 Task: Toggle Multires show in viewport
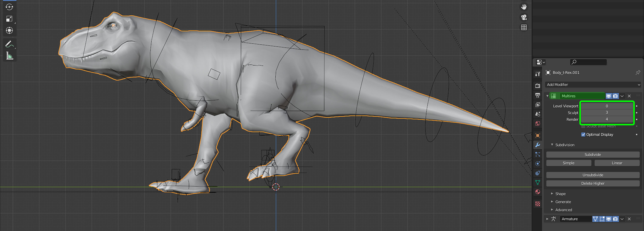click(x=609, y=96)
